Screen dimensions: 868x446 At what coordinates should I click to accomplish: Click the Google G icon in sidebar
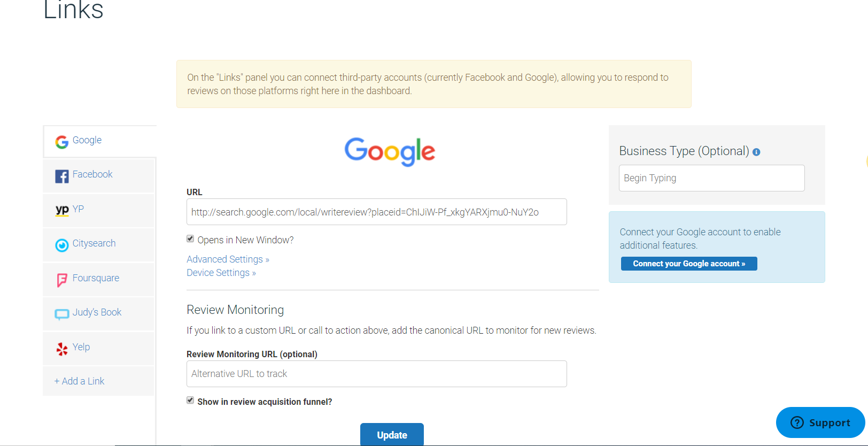click(x=62, y=142)
